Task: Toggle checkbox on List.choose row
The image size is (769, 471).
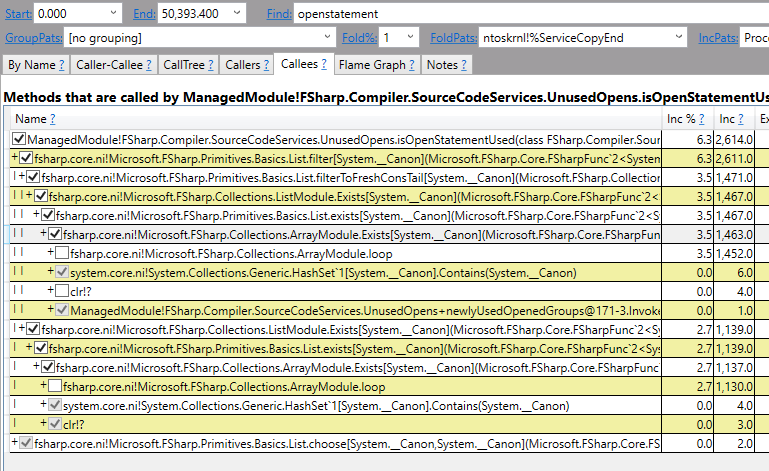Action: 26,443
